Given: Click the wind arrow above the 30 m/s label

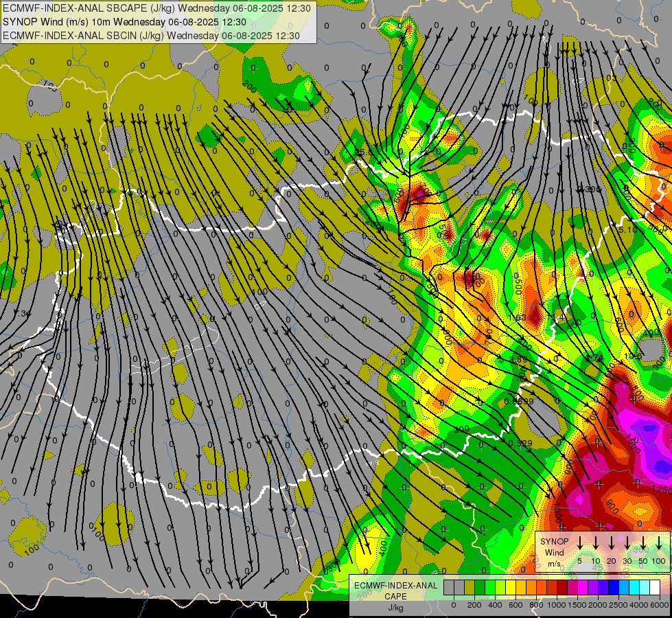Looking at the screenshot, I should click(627, 542).
